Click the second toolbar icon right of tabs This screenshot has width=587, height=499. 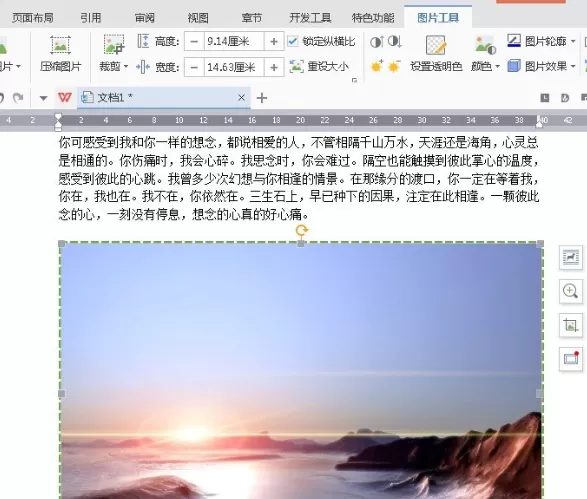point(565,98)
